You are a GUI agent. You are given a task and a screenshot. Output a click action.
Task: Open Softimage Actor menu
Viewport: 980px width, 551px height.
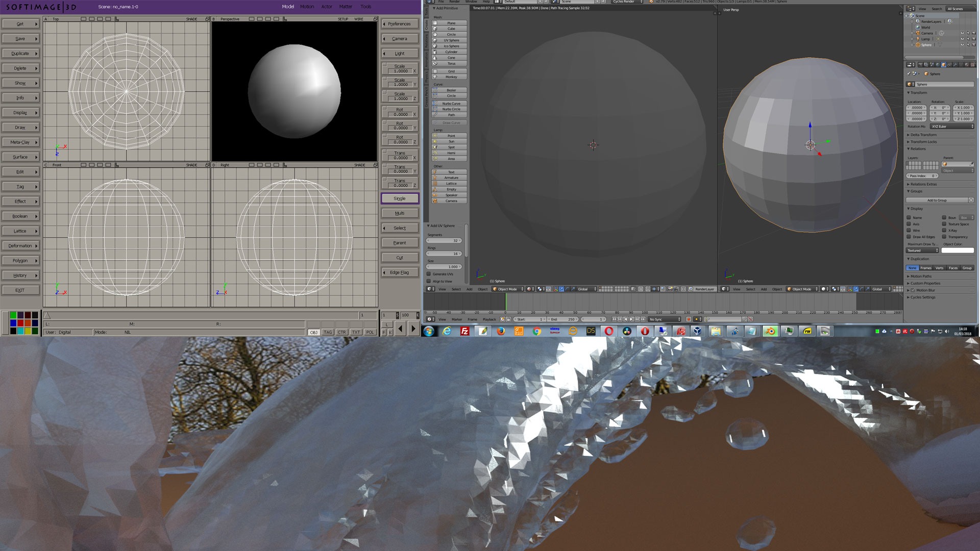327,7
